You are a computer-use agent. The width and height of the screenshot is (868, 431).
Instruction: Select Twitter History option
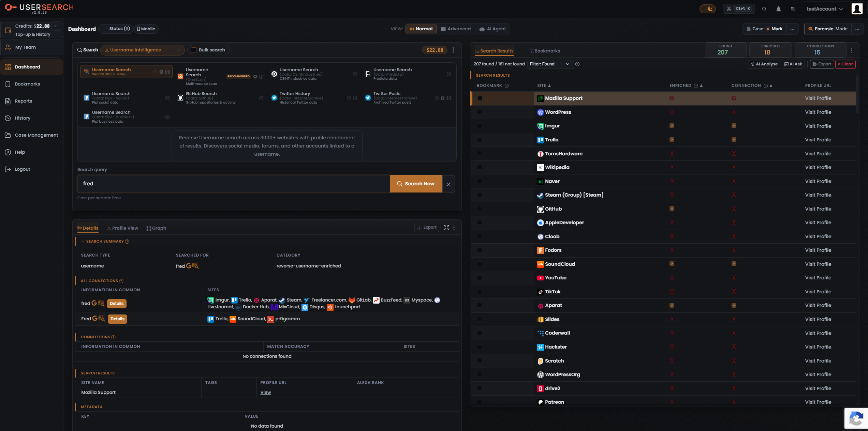click(314, 98)
